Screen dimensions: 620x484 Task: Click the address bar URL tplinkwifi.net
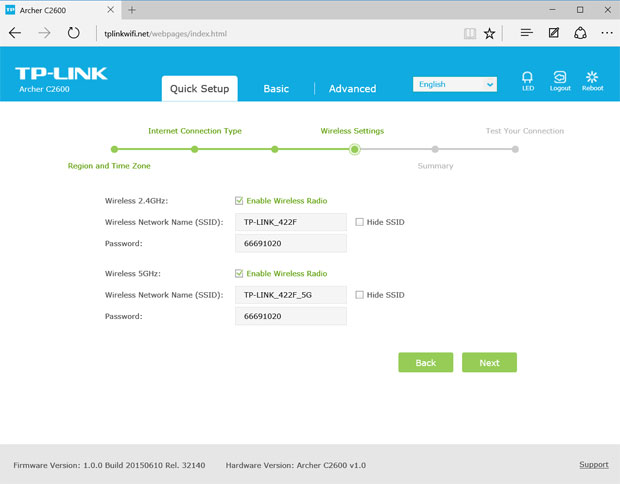pyautogui.click(x=165, y=34)
